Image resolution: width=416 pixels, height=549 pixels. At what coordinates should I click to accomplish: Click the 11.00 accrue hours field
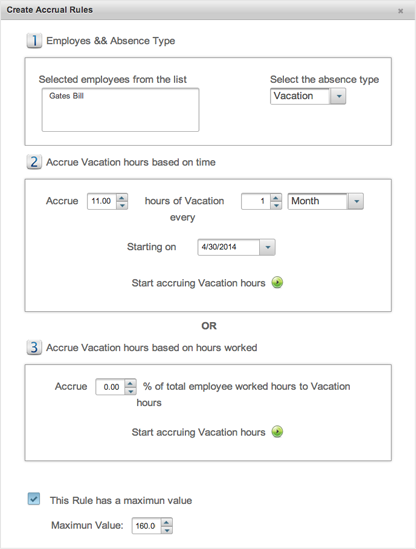click(x=102, y=201)
